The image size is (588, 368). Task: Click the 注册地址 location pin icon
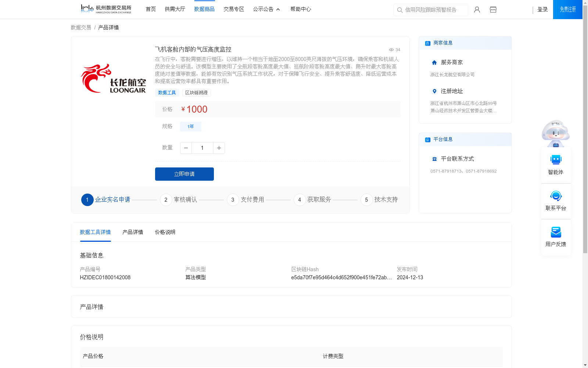[x=434, y=91]
